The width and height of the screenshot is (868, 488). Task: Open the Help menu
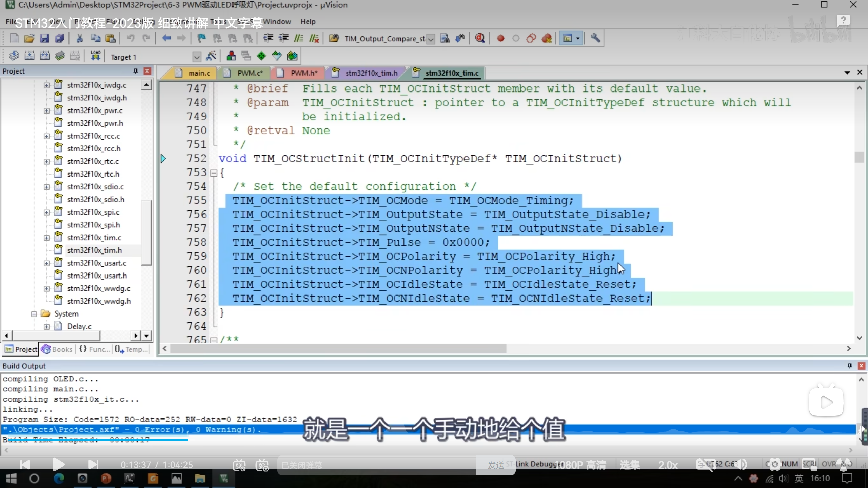click(x=308, y=22)
